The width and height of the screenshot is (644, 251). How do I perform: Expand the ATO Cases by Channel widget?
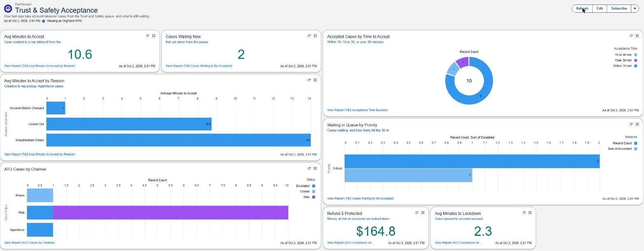[315, 169]
